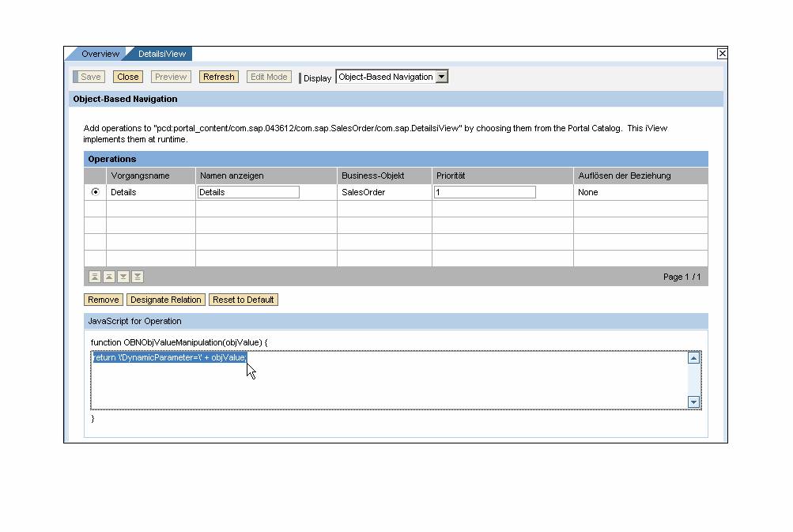Click Reset to Default button

(x=244, y=300)
